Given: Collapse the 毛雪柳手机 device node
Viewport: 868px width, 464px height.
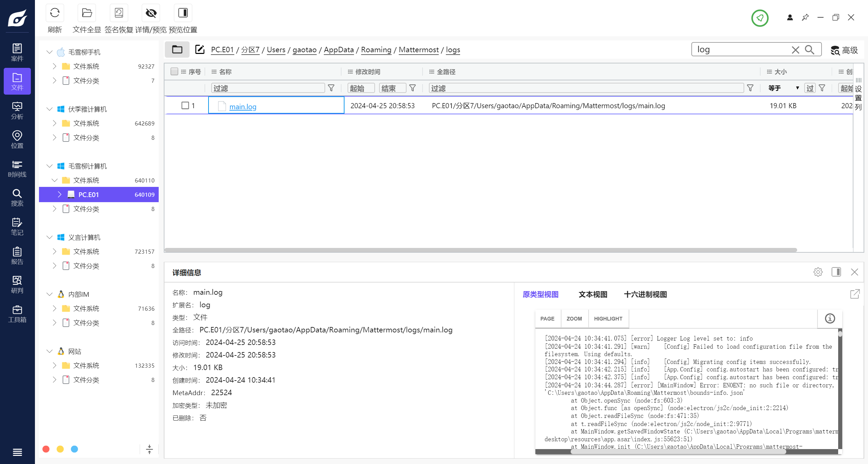Looking at the screenshot, I should [x=50, y=52].
